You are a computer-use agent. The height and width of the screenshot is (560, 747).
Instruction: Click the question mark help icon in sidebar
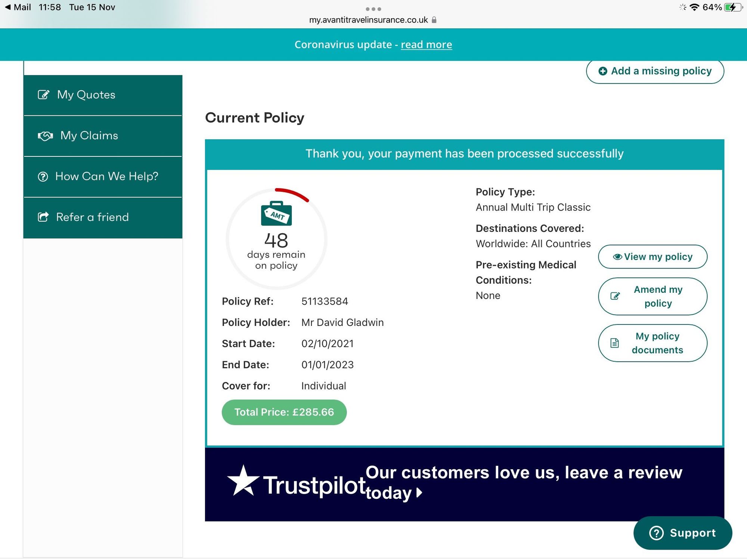(43, 177)
